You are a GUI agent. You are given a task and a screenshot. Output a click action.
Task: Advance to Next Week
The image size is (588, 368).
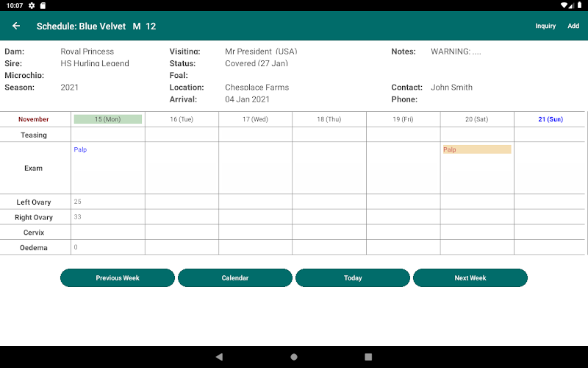(x=470, y=278)
